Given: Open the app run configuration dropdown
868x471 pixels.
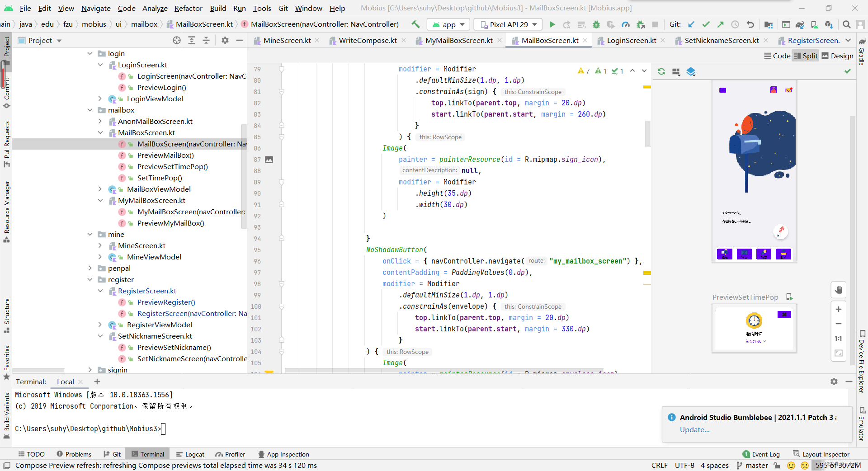Looking at the screenshot, I should [x=448, y=24].
